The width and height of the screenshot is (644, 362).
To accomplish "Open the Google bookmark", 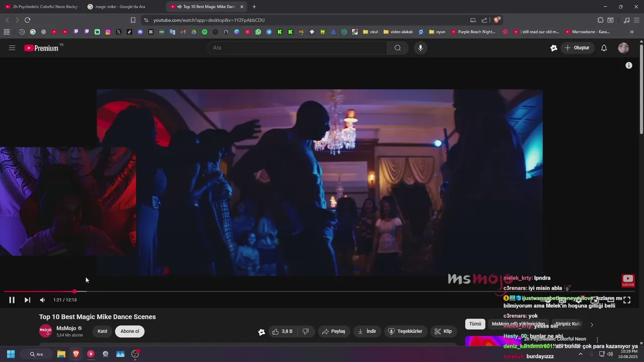I will 33,32.
